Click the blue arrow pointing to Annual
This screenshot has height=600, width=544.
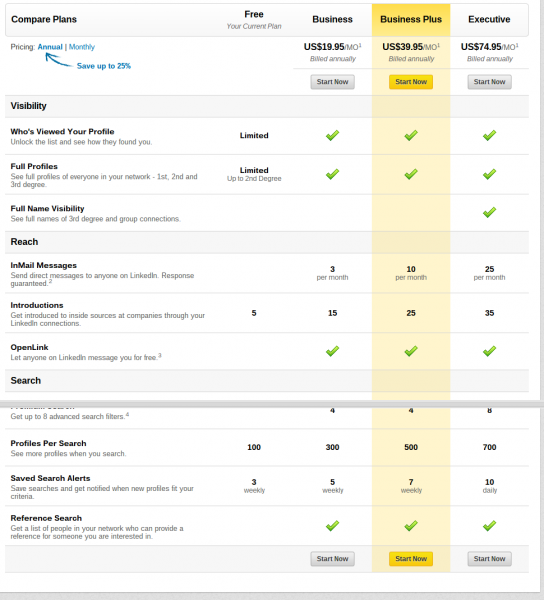coord(59,60)
